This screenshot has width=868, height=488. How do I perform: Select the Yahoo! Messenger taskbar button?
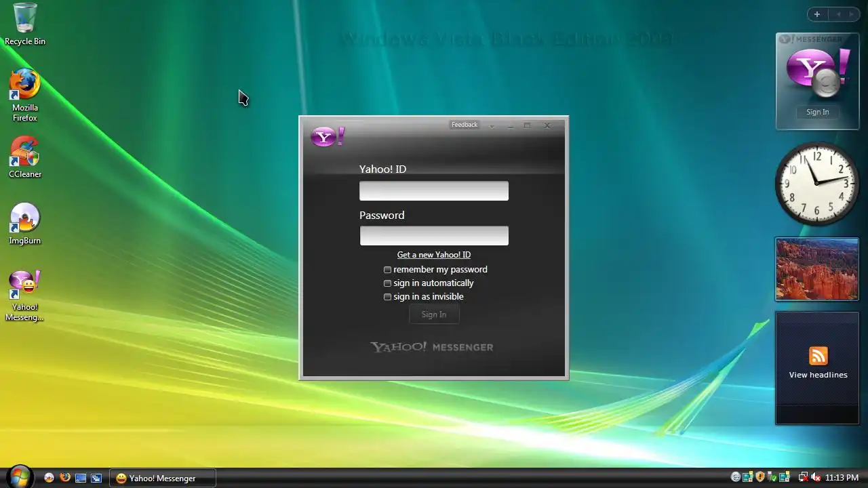(163, 478)
